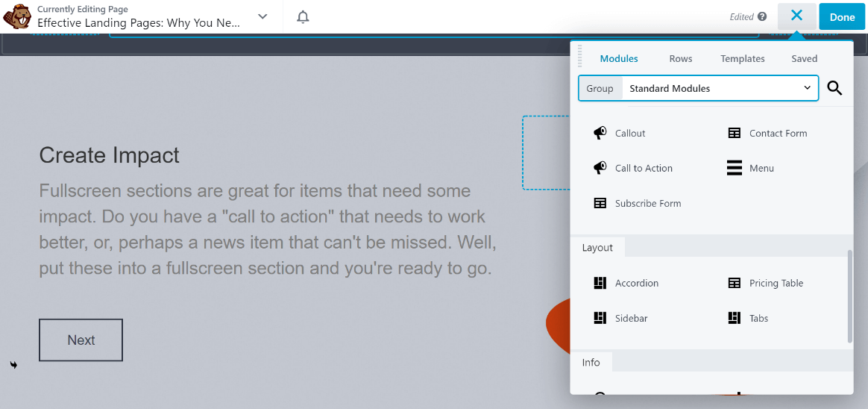Select the Tabs module label
The image size is (868, 409).
click(758, 318)
